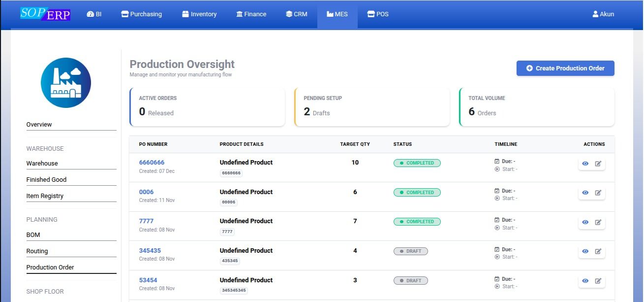The image size is (644, 302).
Task: Click the COMPLETED status pill on order 0006
Action: pos(417,192)
